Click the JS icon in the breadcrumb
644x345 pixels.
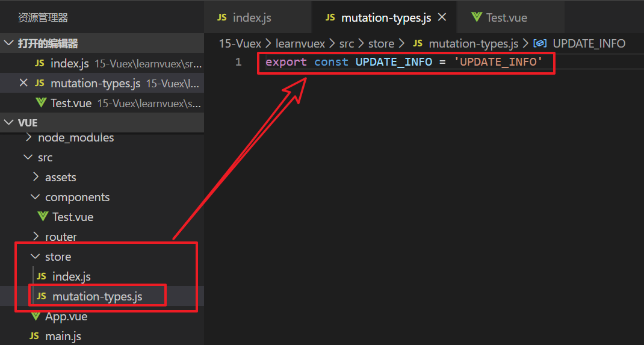click(x=417, y=43)
